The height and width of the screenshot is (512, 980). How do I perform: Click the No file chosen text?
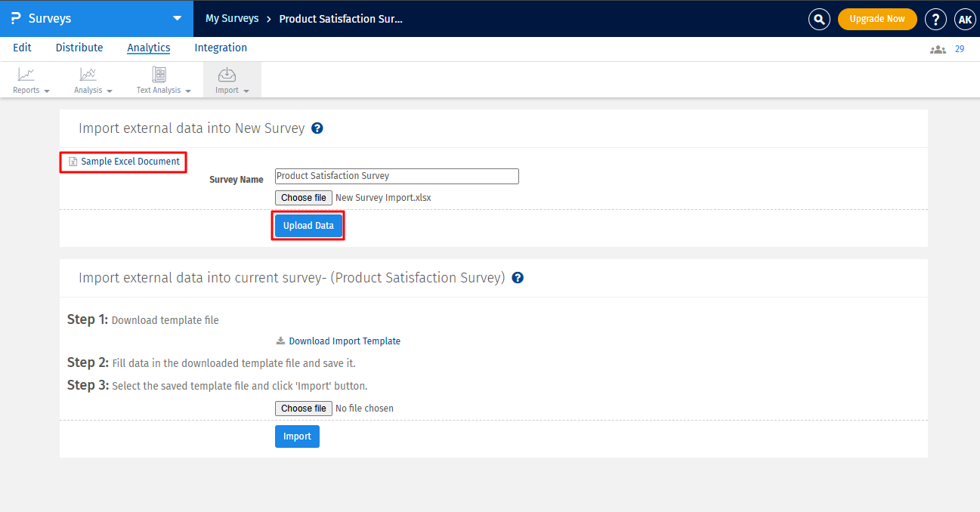[x=364, y=409]
